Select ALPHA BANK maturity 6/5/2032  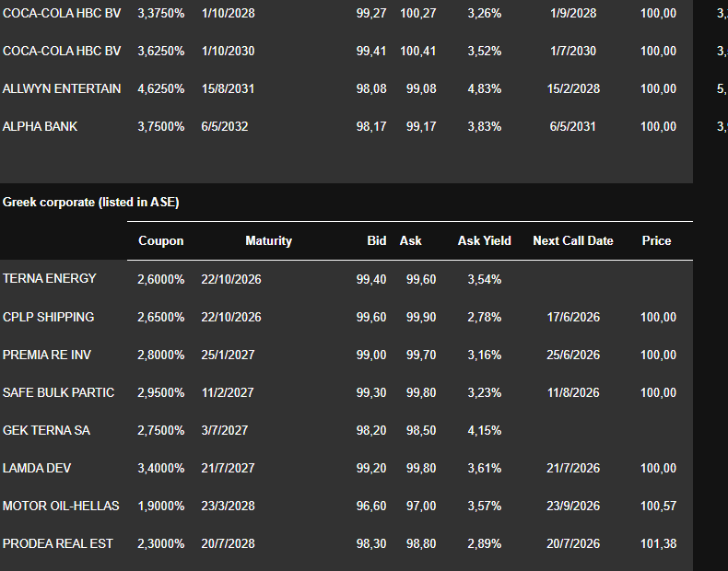pyautogui.click(x=225, y=126)
